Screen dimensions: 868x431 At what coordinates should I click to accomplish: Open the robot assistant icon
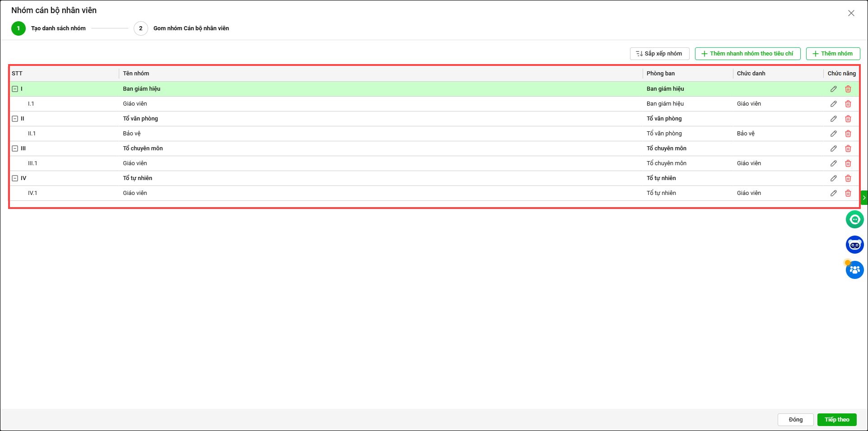(854, 245)
